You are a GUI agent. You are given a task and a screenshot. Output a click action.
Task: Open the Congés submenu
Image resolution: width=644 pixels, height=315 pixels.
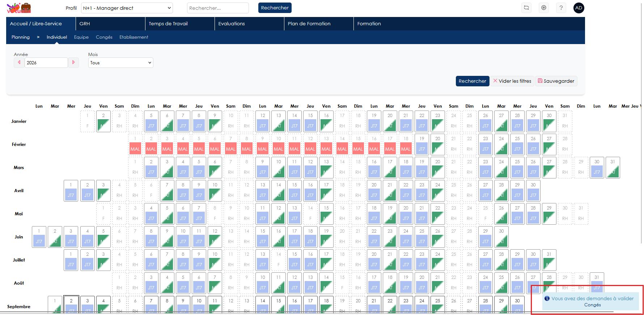104,37
